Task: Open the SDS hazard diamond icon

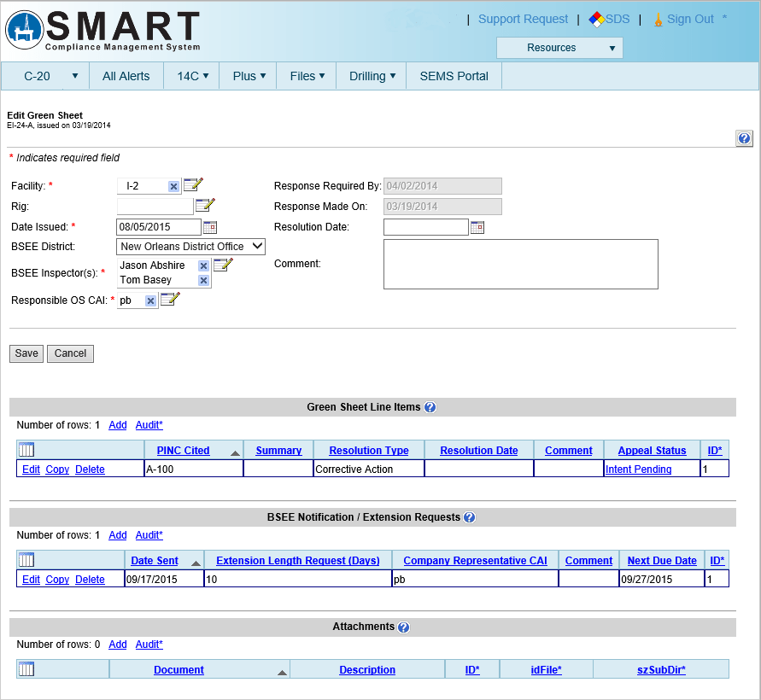Action: [596, 20]
